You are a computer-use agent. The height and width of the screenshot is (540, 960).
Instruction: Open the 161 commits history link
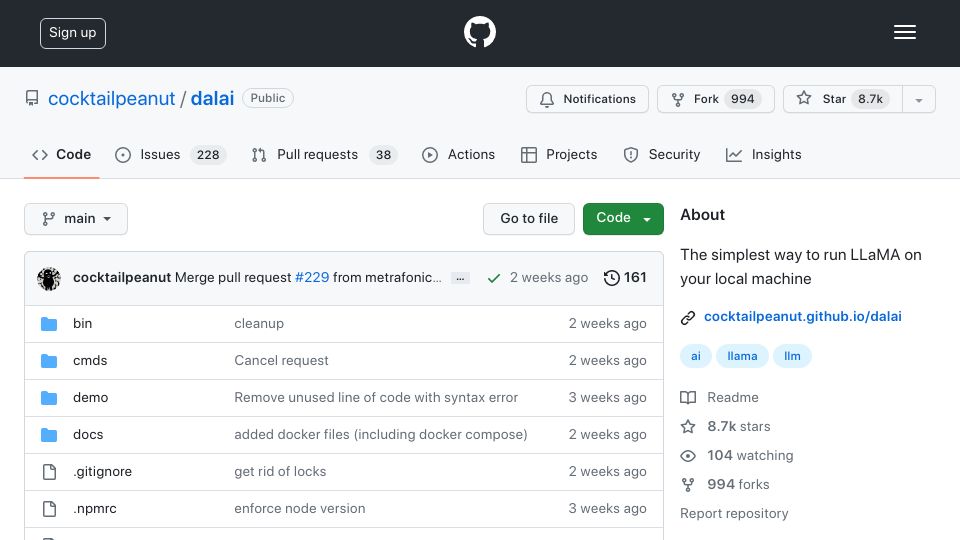(x=625, y=278)
